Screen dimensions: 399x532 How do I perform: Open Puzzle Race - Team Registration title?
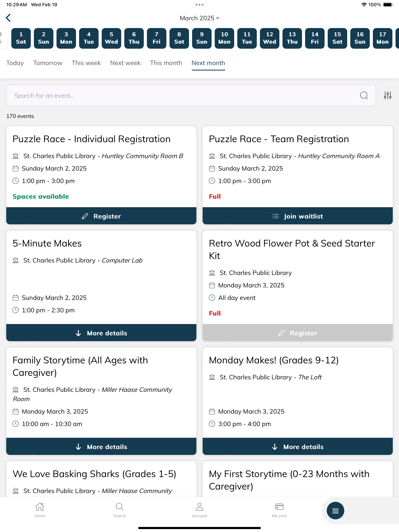tap(279, 139)
